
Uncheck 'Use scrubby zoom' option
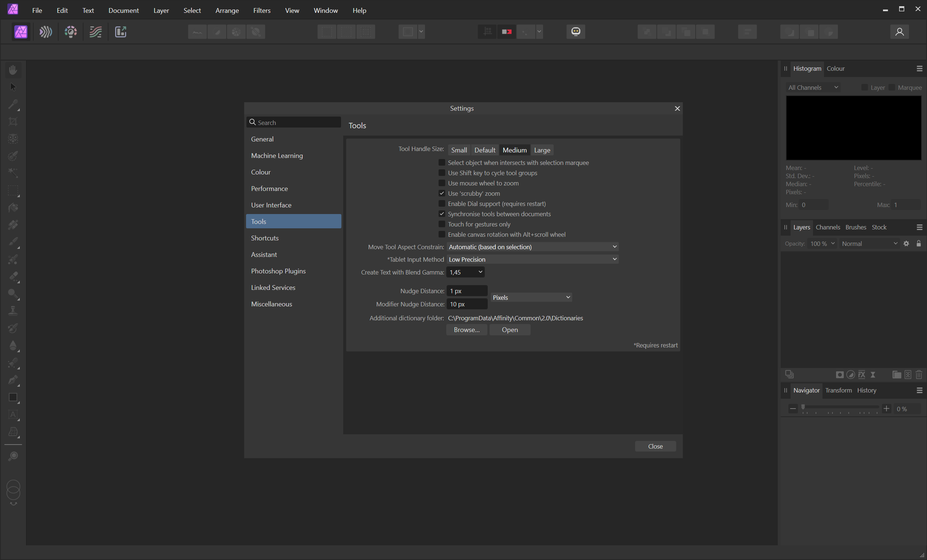pos(441,193)
